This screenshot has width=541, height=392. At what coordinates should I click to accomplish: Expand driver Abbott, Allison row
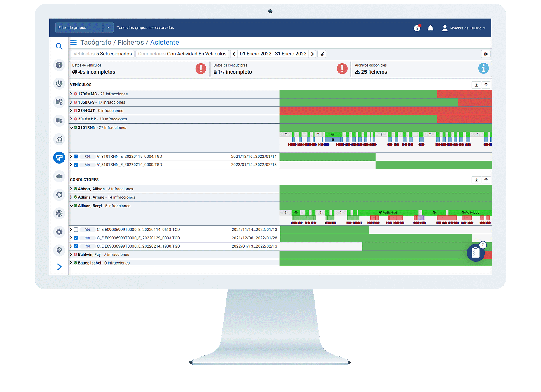pos(71,189)
